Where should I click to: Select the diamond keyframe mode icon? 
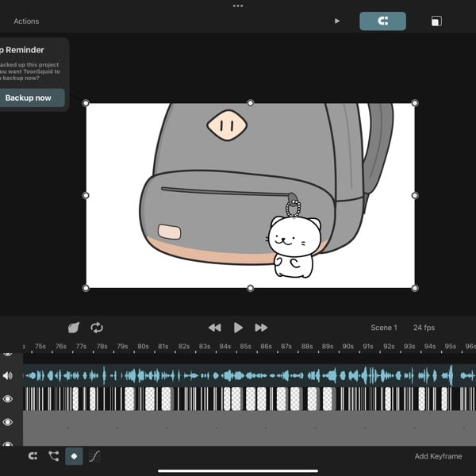coord(74,456)
